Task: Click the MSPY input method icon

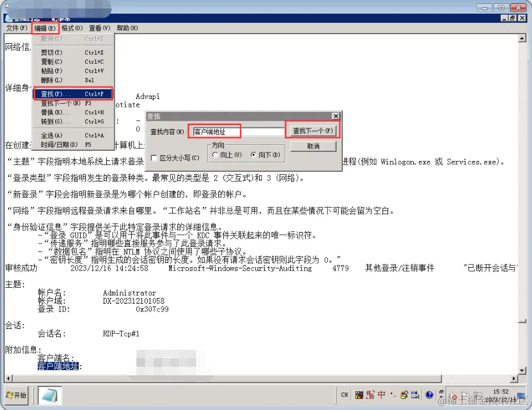Action: tap(359, 395)
